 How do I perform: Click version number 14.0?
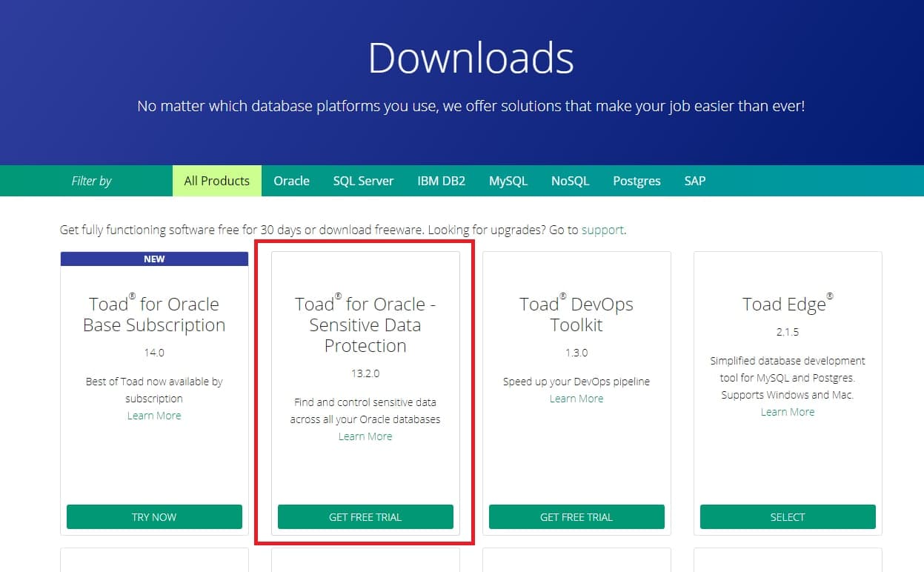[154, 353]
